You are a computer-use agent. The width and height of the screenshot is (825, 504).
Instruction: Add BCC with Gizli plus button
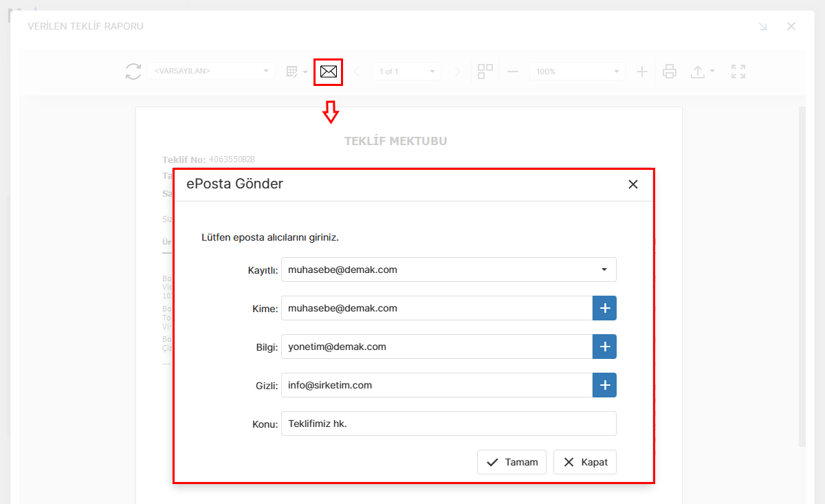click(x=604, y=385)
